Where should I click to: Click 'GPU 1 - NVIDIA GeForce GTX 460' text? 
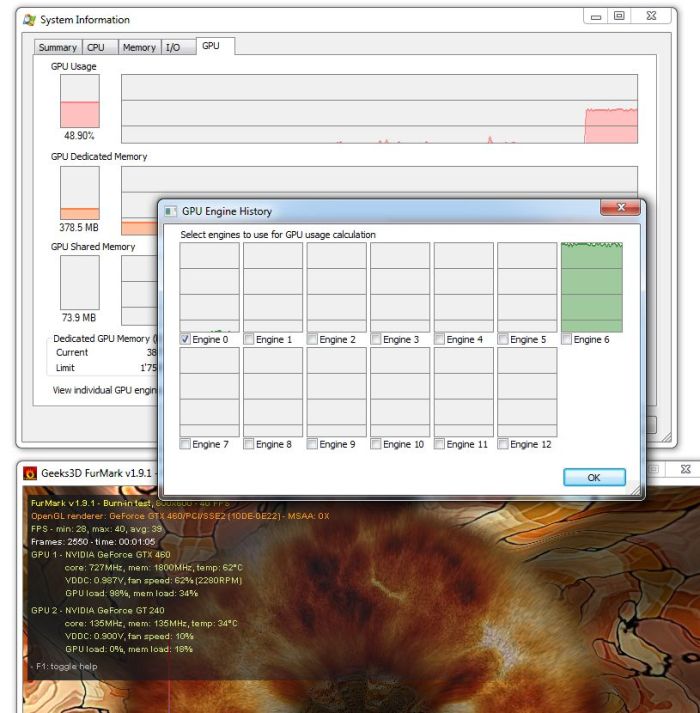pos(101,555)
